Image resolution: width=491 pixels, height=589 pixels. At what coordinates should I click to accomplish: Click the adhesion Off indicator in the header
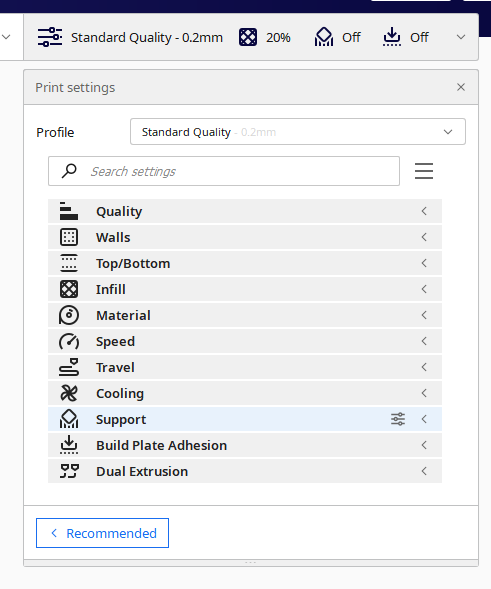405,37
